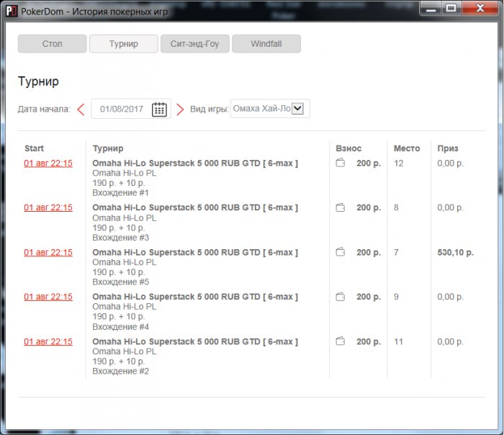Click place value 12

click(399, 163)
